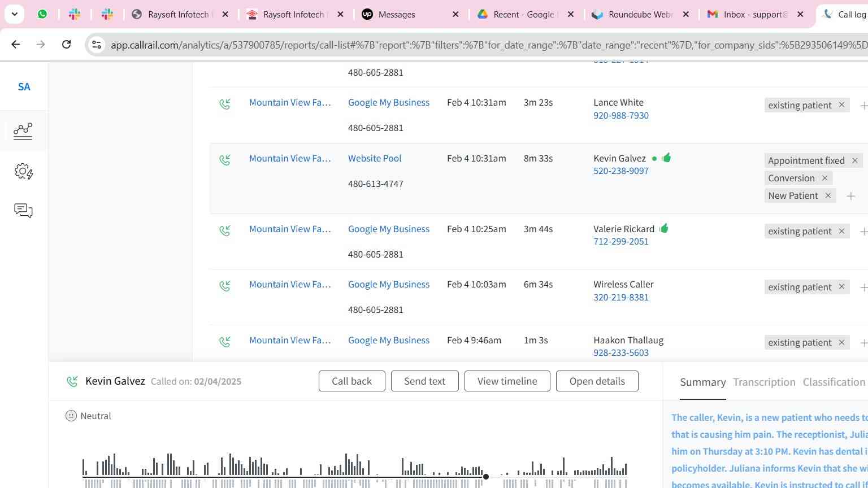The height and width of the screenshot is (488, 868).
Task: Click the 8m 33s duration cell
Action: click(x=538, y=158)
